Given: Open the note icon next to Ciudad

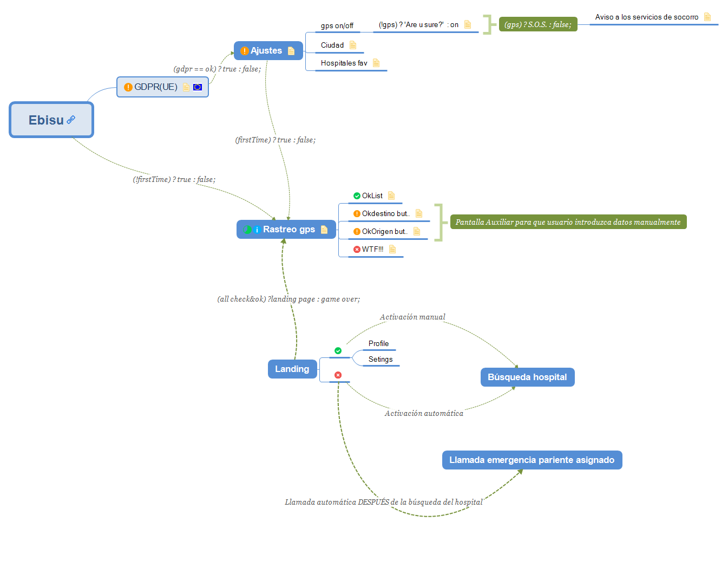Looking at the screenshot, I should click(353, 45).
